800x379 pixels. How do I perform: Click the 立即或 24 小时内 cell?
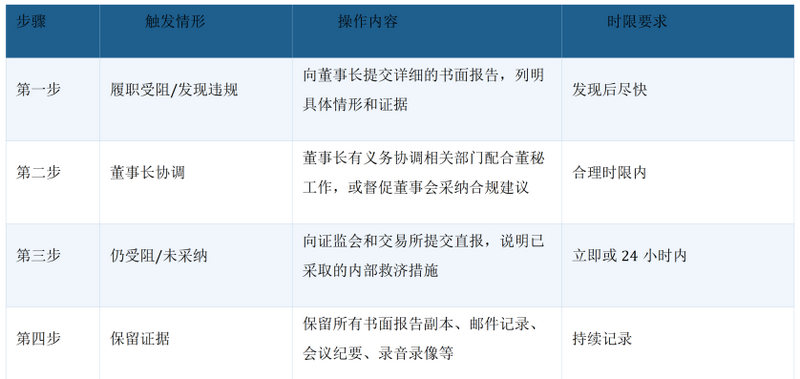[678, 265]
